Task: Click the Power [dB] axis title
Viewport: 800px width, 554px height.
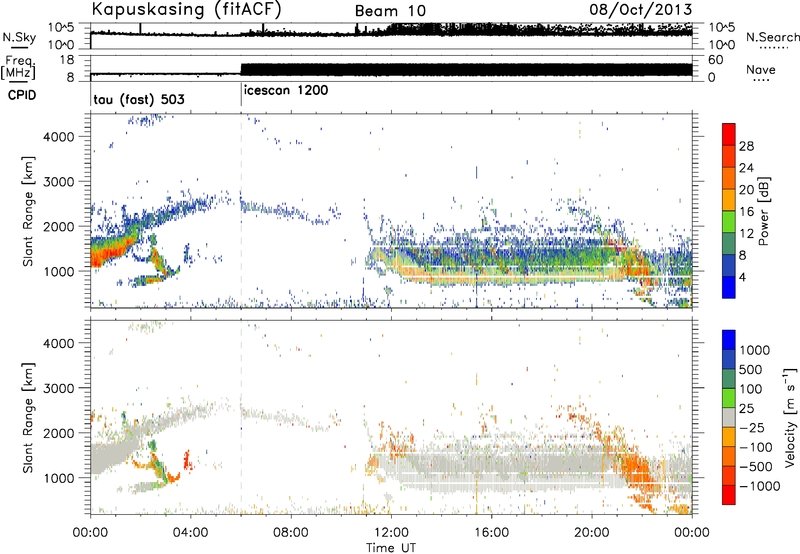Action: pos(763,211)
